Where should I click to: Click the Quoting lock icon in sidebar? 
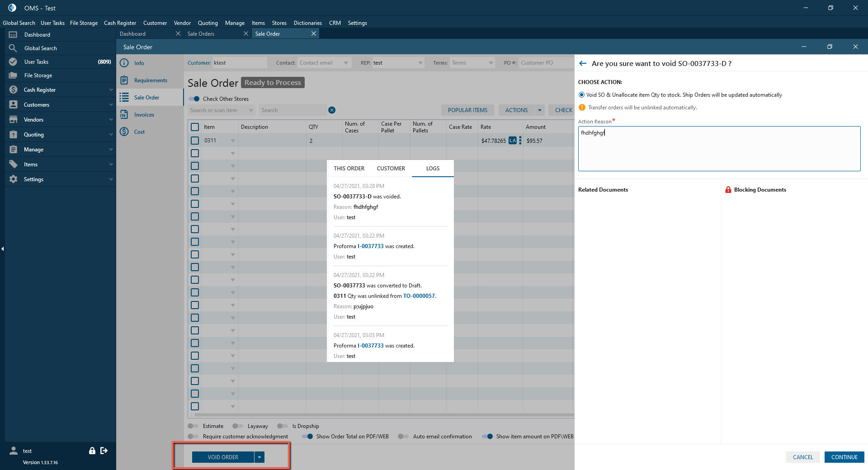click(14, 135)
